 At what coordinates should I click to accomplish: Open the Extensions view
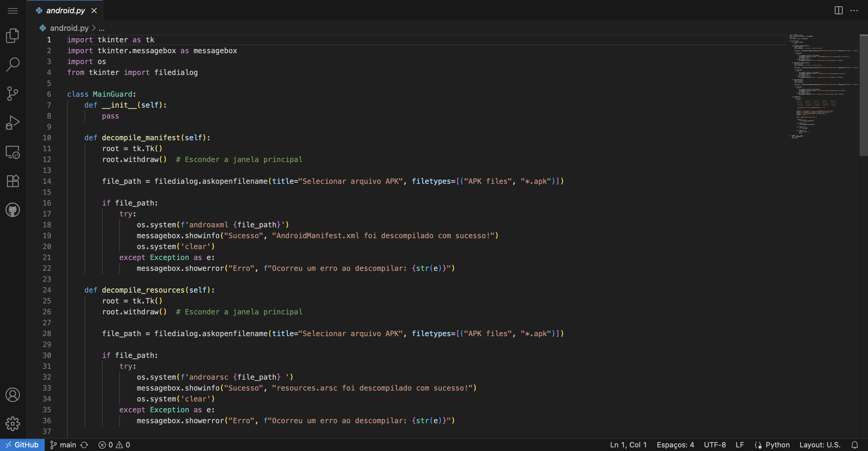point(13,181)
